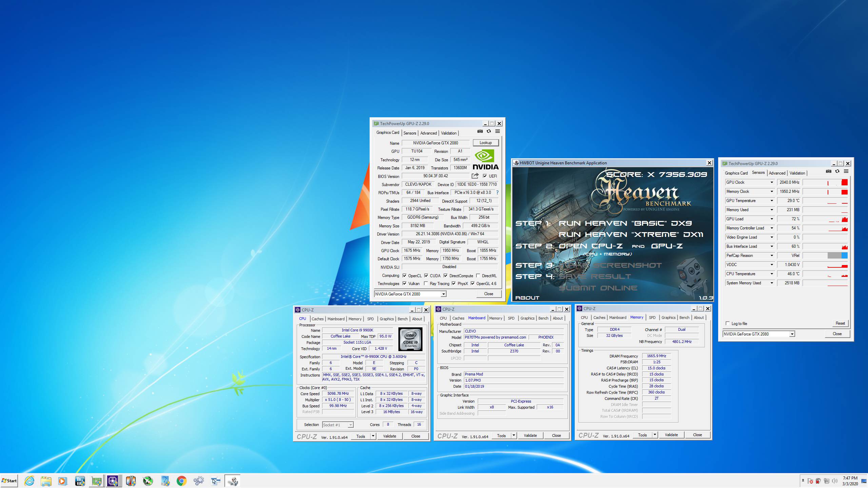Open SPD tab in CPU-Z Mainboard window
Screen dimensions: 868x488
pyautogui.click(x=511, y=318)
